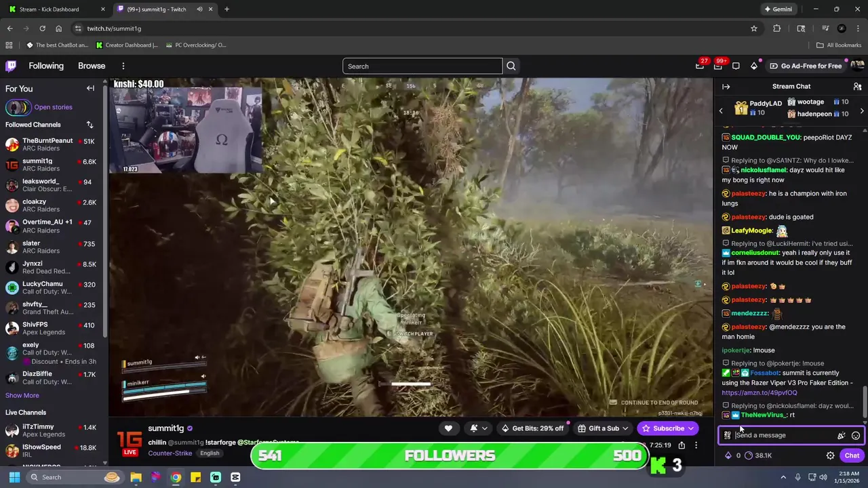This screenshot has width=868, height=488.
Task: Click the Counter-Strike game category link
Action: (x=170, y=453)
